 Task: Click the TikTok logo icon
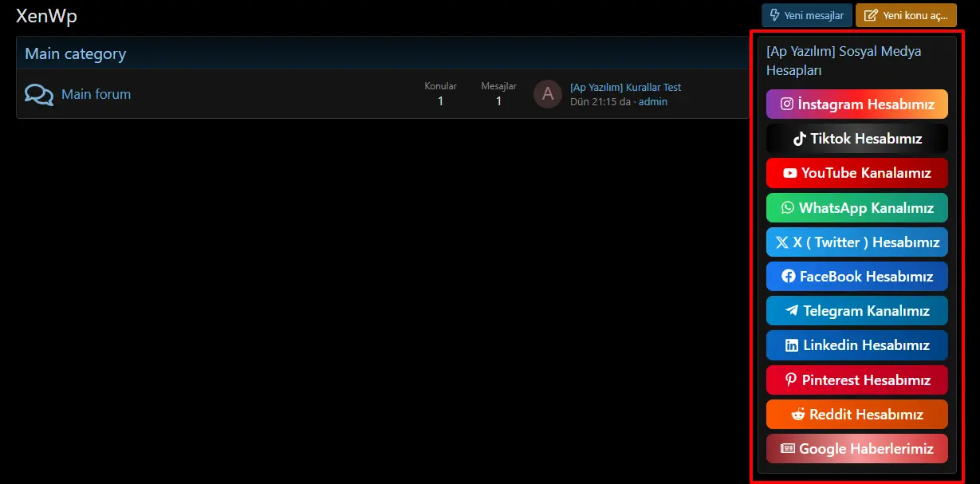[x=800, y=139]
